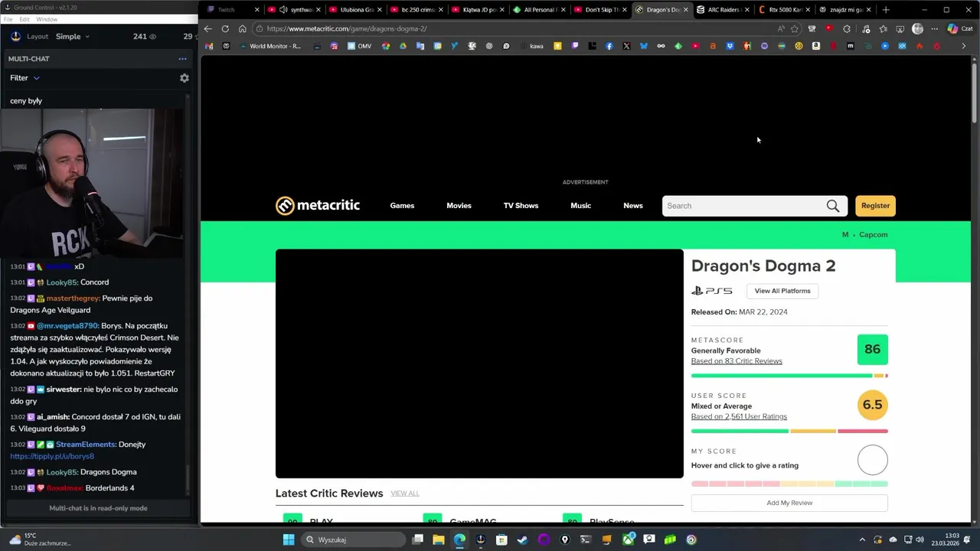This screenshot has height=551, width=980.
Task: Expand bookmarks bar overflow chevron
Action: tap(963, 46)
